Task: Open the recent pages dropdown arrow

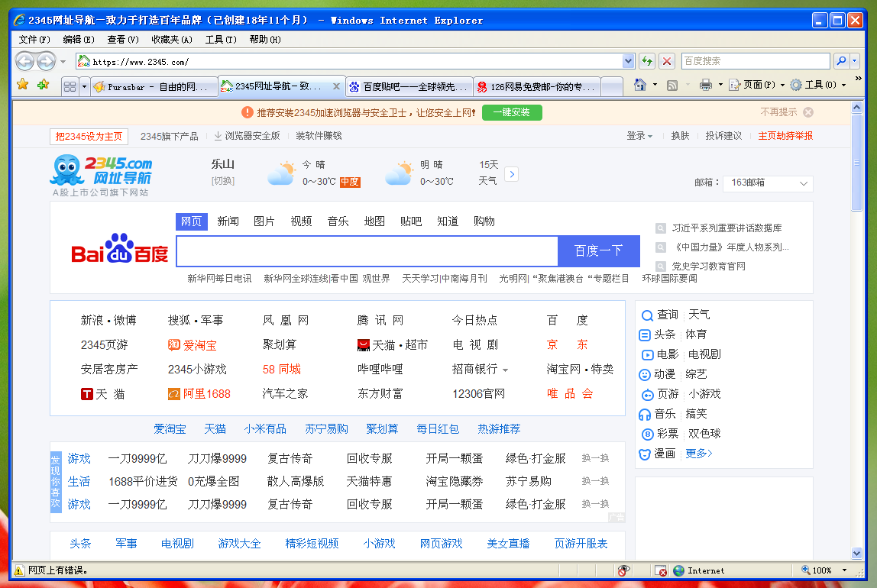Action: coord(63,62)
